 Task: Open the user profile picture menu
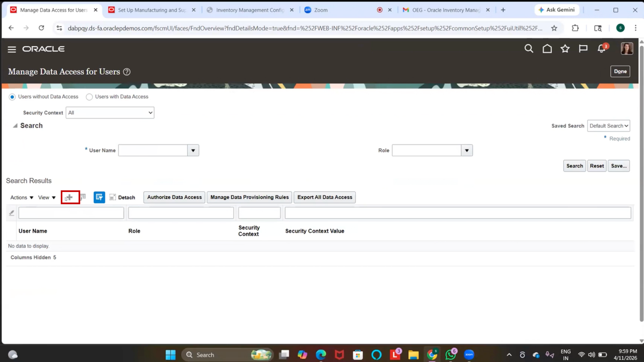point(627,49)
